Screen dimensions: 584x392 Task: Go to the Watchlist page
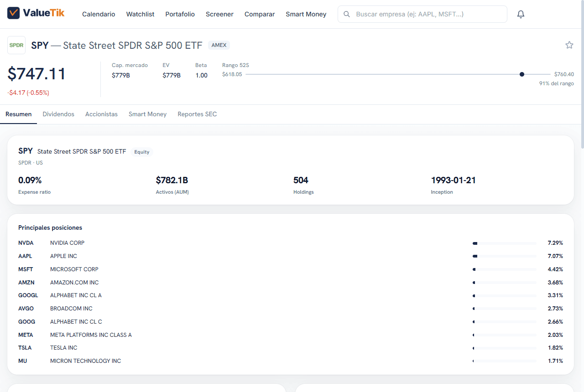(x=140, y=14)
